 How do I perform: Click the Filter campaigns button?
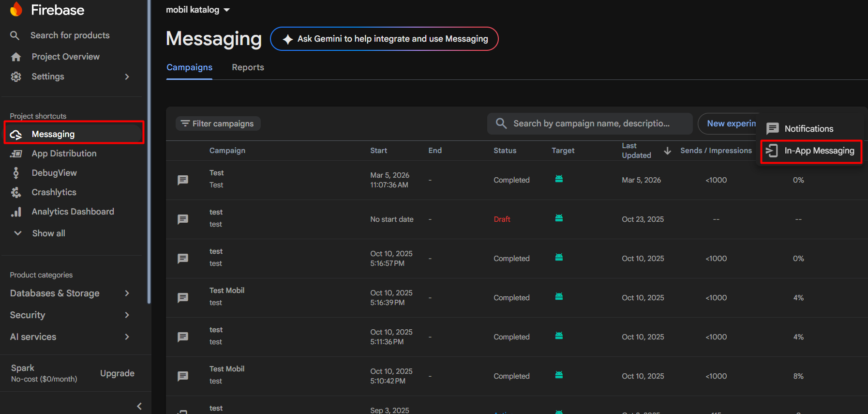218,123
